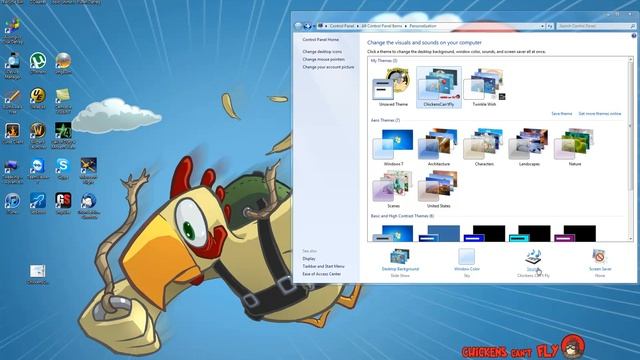Click the Change desktop icons link

coord(322,51)
